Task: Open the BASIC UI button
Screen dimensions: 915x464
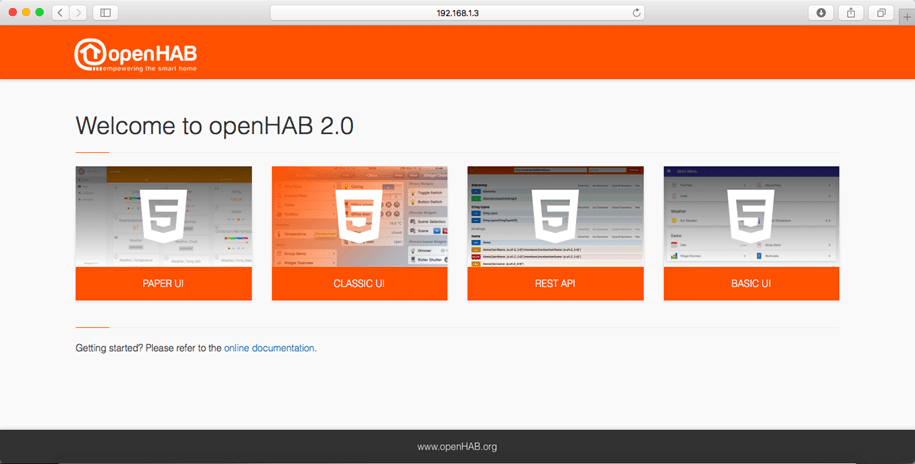Action: tap(751, 284)
